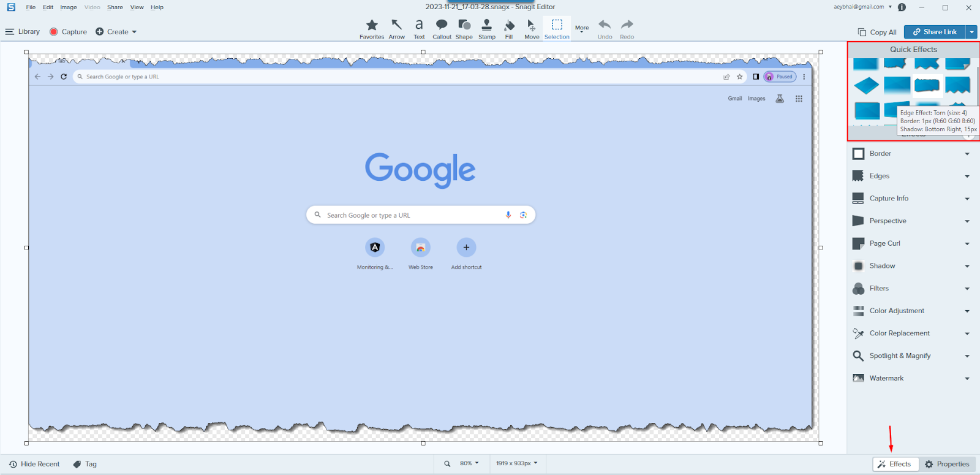
Task: Click the Snagit logo in the title bar
Action: pos(11,7)
